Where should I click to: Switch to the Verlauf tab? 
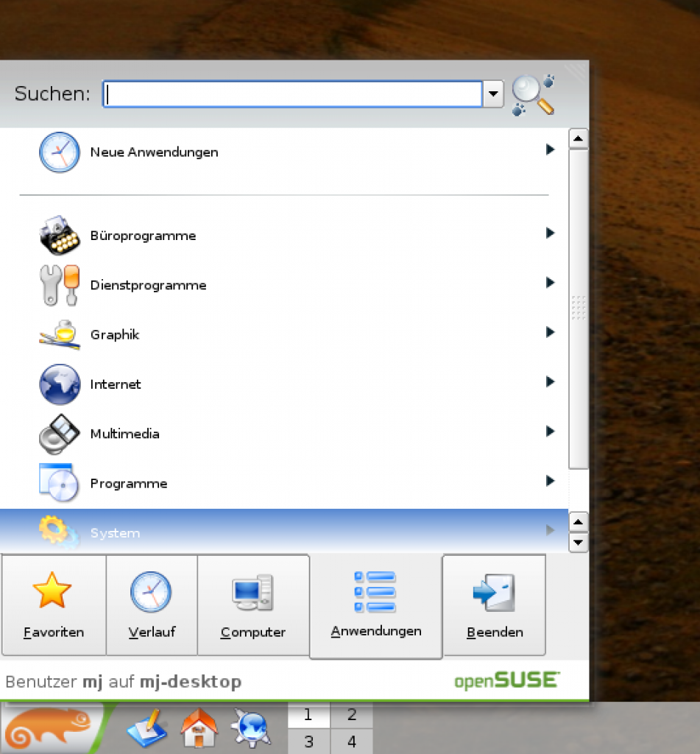(x=152, y=605)
